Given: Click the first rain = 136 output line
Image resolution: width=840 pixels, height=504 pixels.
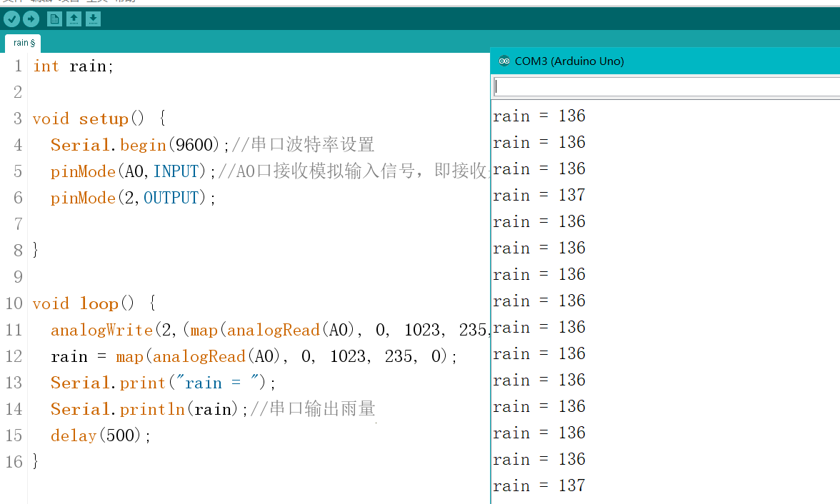Looking at the screenshot, I should pyautogui.click(x=539, y=116).
